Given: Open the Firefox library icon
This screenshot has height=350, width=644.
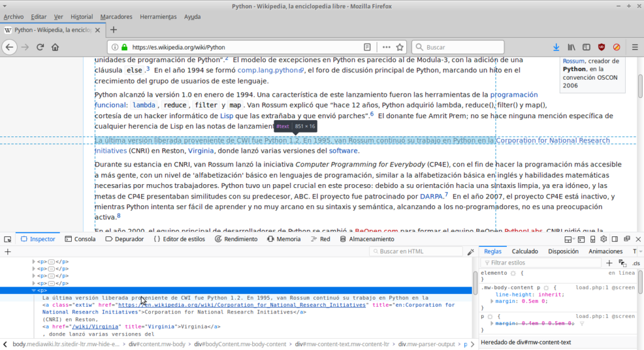Looking at the screenshot, I should click(571, 47).
